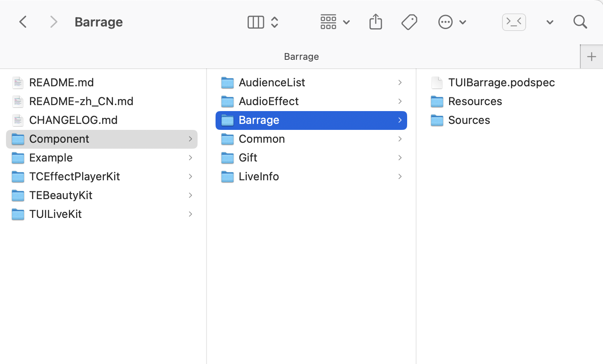Go back with the left arrow button

[23, 22]
